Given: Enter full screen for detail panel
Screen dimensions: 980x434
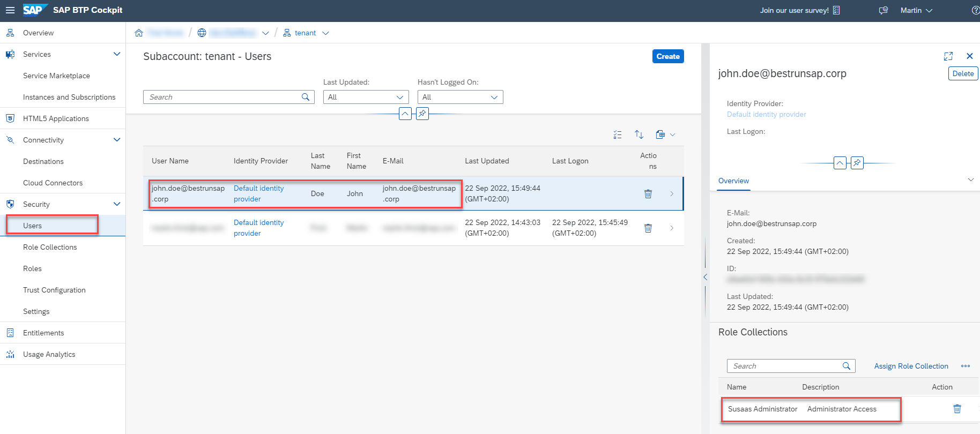Looking at the screenshot, I should pos(948,56).
